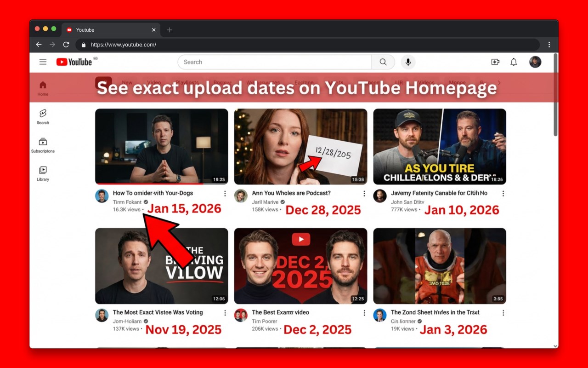Open channel avatar beside The Best Exam video
The width and height of the screenshot is (588, 368).
[x=241, y=315]
